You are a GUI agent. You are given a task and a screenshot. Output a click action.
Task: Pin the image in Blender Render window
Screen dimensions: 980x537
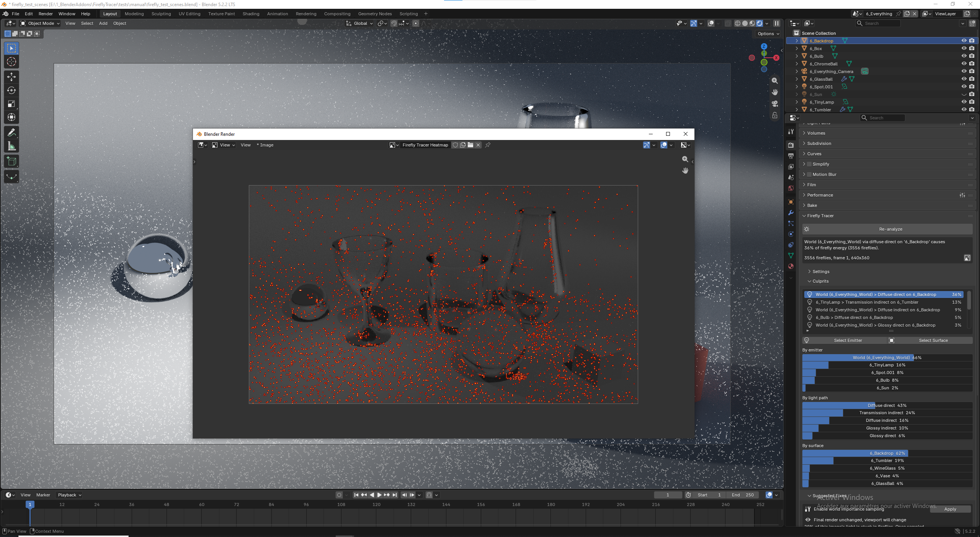pyautogui.click(x=488, y=145)
